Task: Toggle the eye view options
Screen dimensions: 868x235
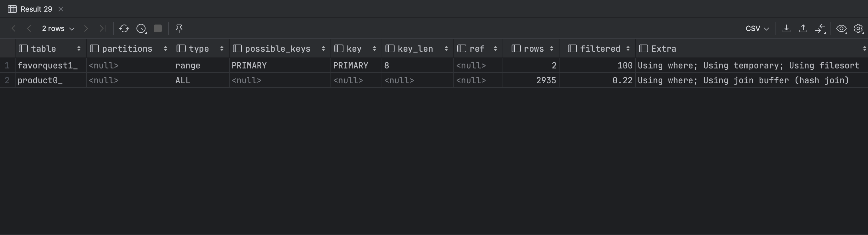Action: pyautogui.click(x=841, y=29)
